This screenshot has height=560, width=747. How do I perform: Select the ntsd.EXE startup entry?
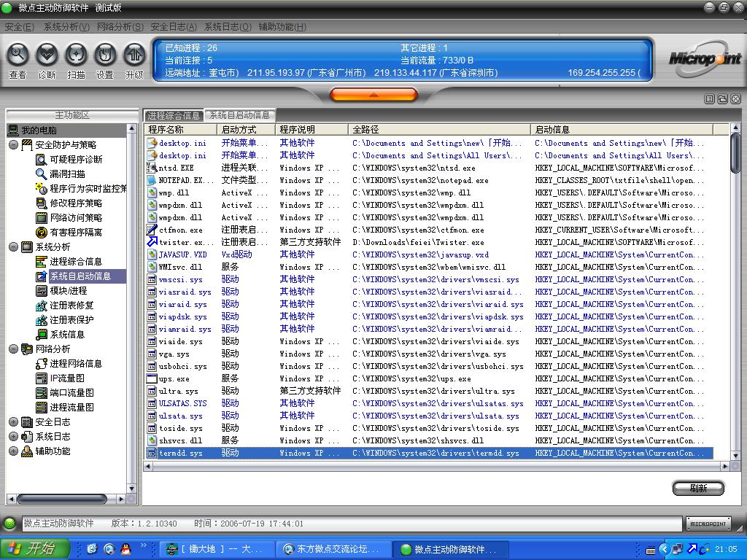(429, 168)
